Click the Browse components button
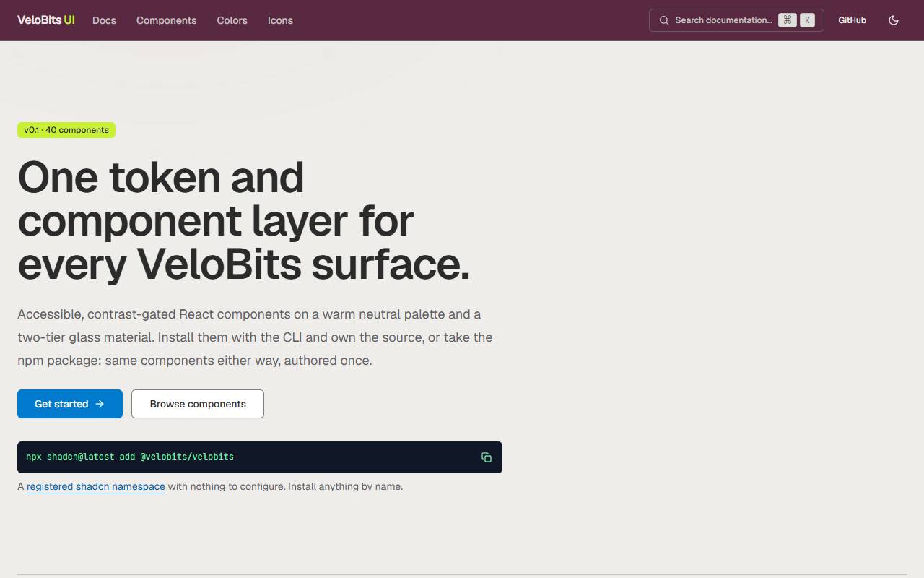The height and width of the screenshot is (578, 924). pos(198,404)
